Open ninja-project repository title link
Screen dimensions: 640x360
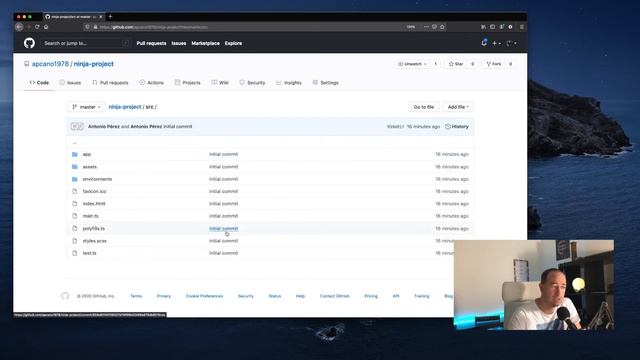pos(94,64)
